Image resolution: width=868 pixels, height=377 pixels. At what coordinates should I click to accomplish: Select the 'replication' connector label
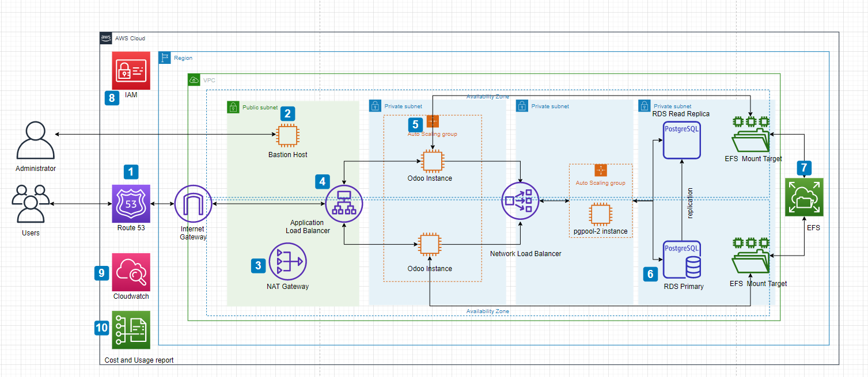point(690,203)
